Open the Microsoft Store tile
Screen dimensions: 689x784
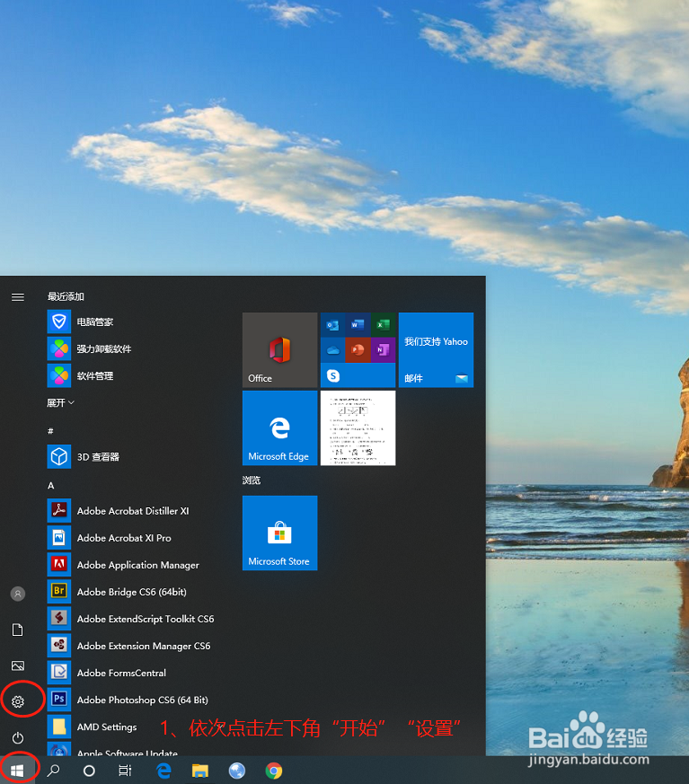pyautogui.click(x=280, y=533)
